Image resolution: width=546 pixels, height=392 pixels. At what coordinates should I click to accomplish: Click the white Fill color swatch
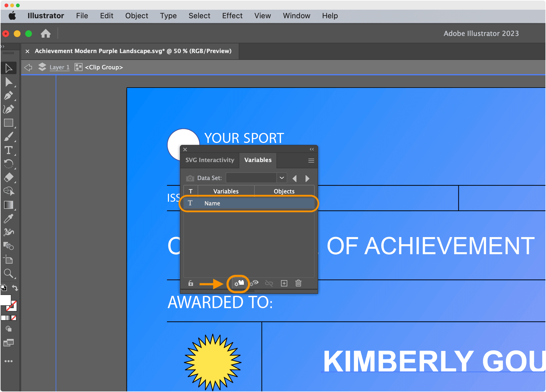(5, 300)
